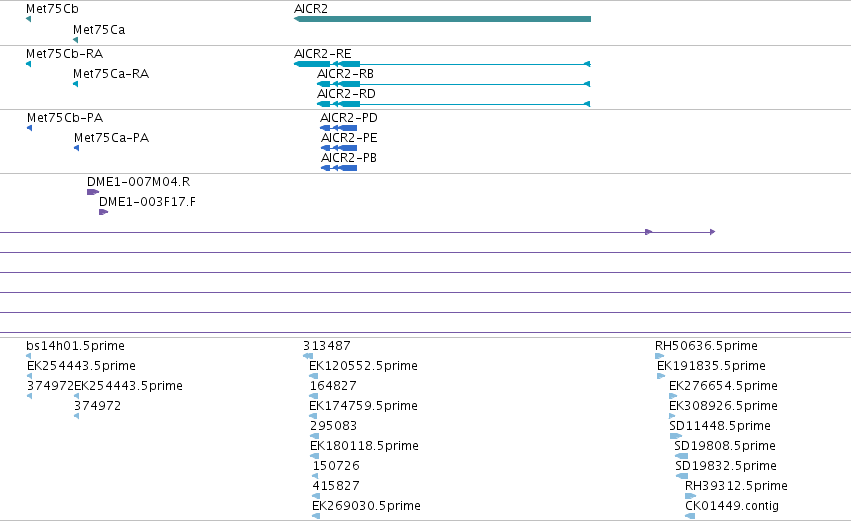The width and height of the screenshot is (851, 521).
Task: Select the AICR2 gene bar
Action: click(x=442, y=19)
